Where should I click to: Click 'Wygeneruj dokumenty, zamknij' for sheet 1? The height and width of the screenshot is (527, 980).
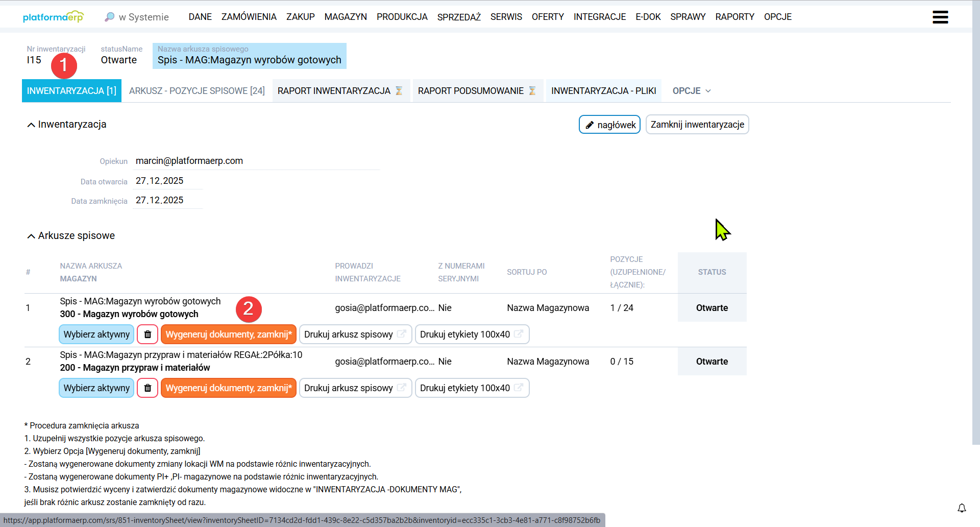point(228,334)
